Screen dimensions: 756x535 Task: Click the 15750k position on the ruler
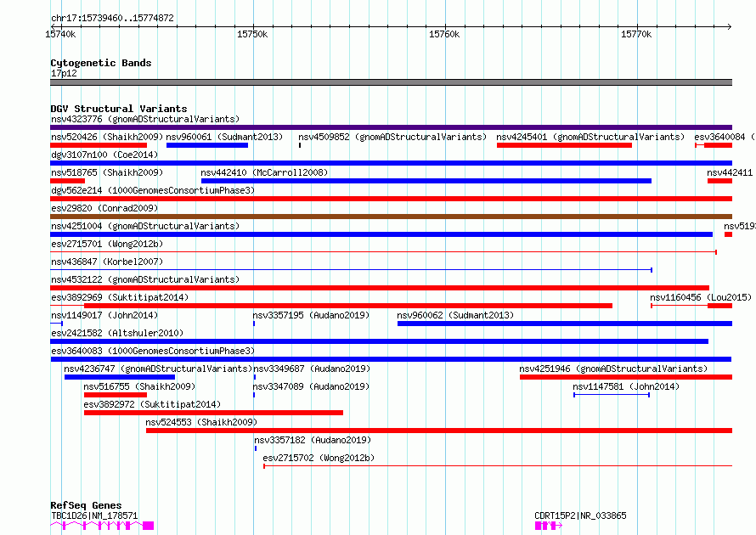click(252, 34)
